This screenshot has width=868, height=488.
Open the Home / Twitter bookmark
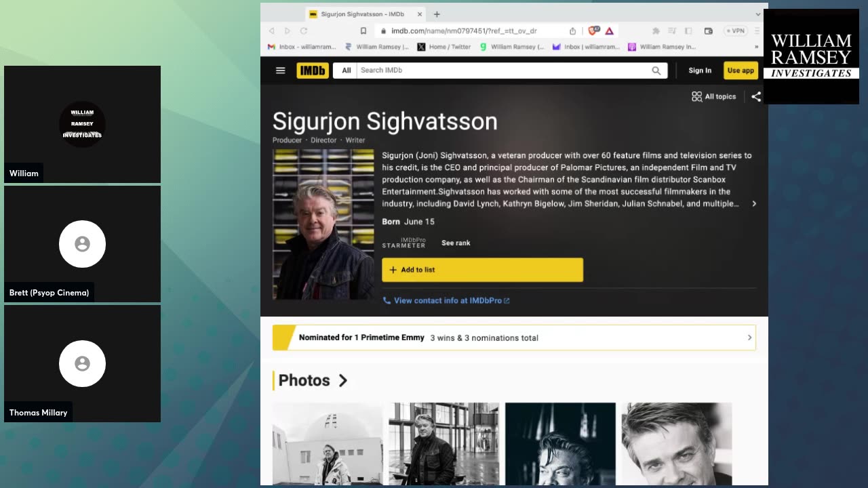point(444,47)
